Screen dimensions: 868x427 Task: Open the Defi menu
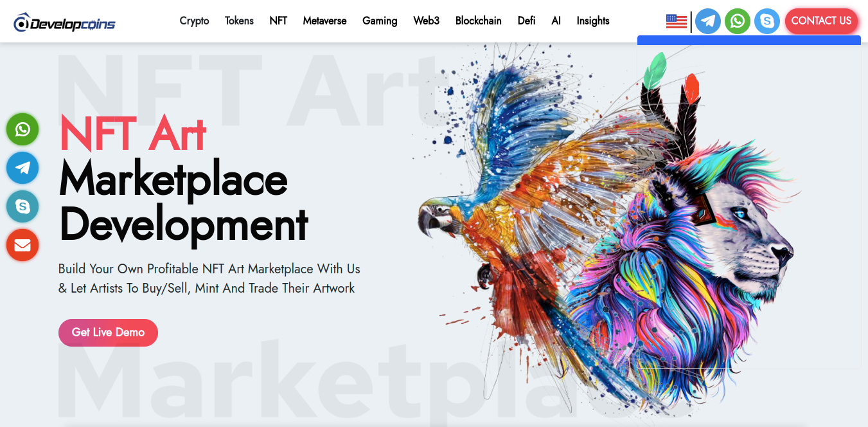tap(526, 21)
